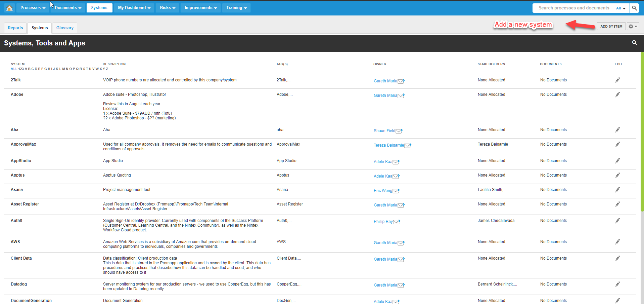Email Gareth Maria on Adobe row
This screenshot has height=304, width=644.
click(401, 96)
